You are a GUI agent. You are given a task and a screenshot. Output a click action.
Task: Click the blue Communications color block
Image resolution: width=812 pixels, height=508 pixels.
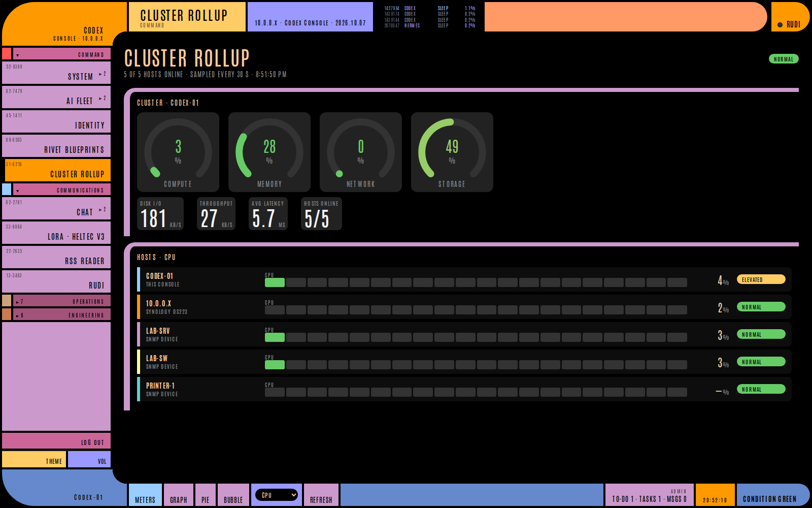coord(7,189)
